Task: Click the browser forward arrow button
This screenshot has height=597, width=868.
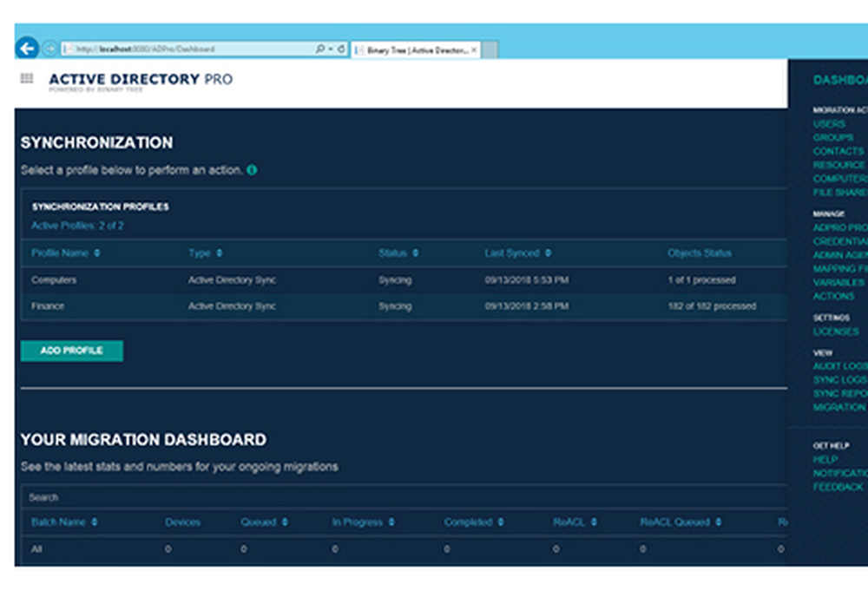Action: [49, 49]
